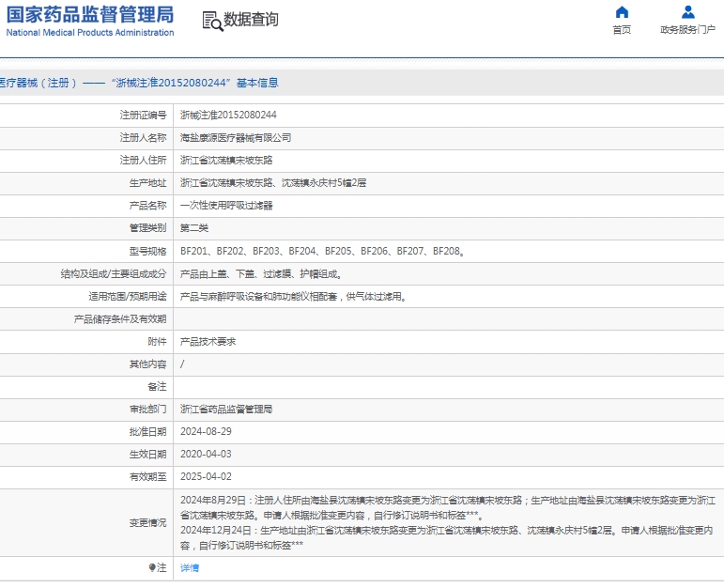Image resolution: width=724 pixels, height=588 pixels.
Task: Select the 数据查询 heading text
Action: 251,20
